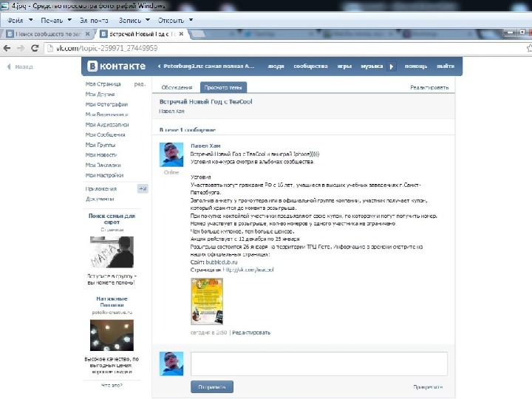Click выйти to log out
Screen dimensions: 532x399
click(446, 66)
